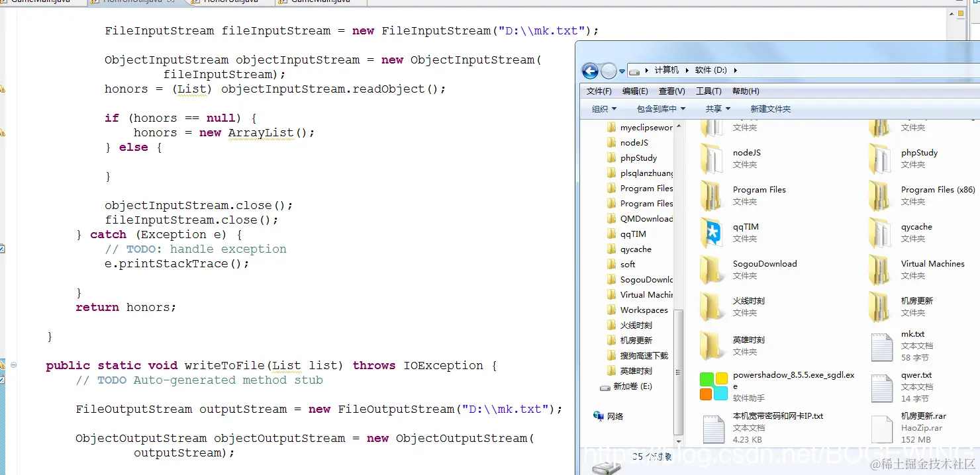980x475 pixels.
Task: Click the 新加卷 (E:) drive icon in tree
Action: point(605,386)
